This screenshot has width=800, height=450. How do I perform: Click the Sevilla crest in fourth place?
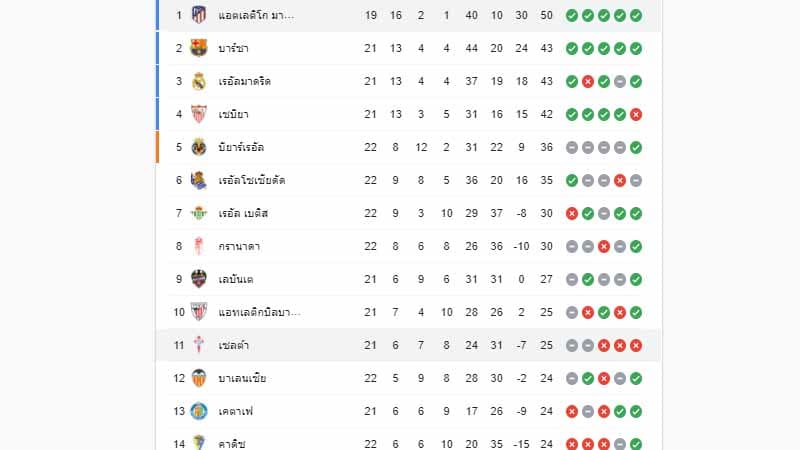(199, 114)
